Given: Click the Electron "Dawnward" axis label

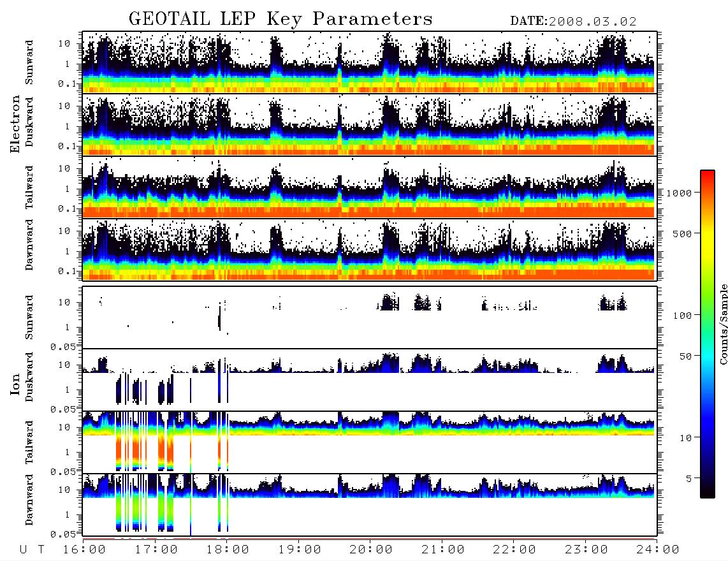Looking at the screenshot, I should coord(29,245).
